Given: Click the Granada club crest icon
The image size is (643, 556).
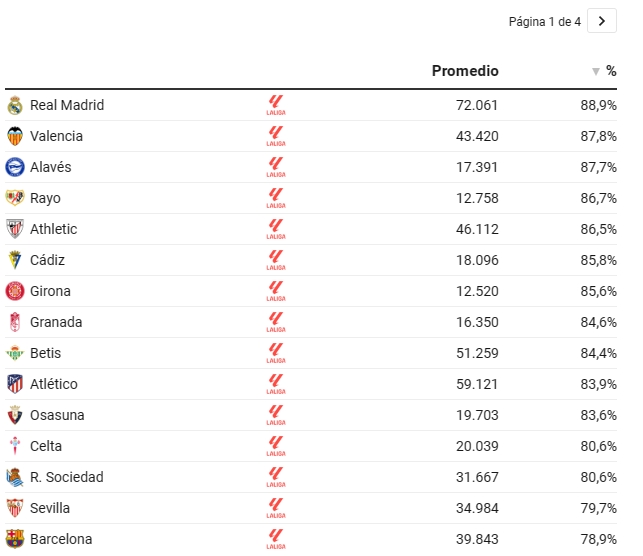Looking at the screenshot, I should coord(15,322).
